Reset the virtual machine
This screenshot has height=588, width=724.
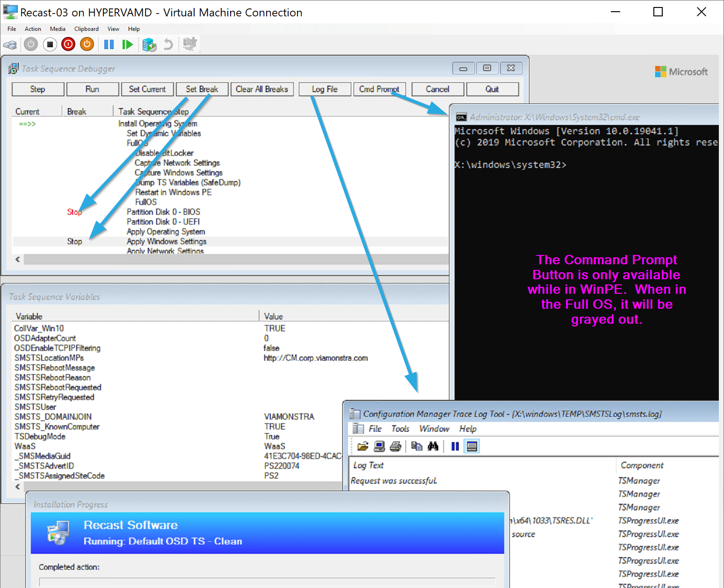point(127,44)
